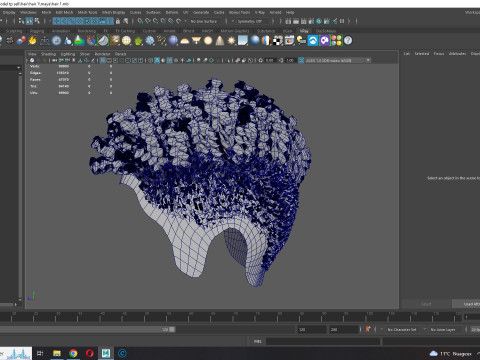The width and height of the screenshot is (480, 360).
Task: Click the command line input field
Action: click(x=323, y=341)
